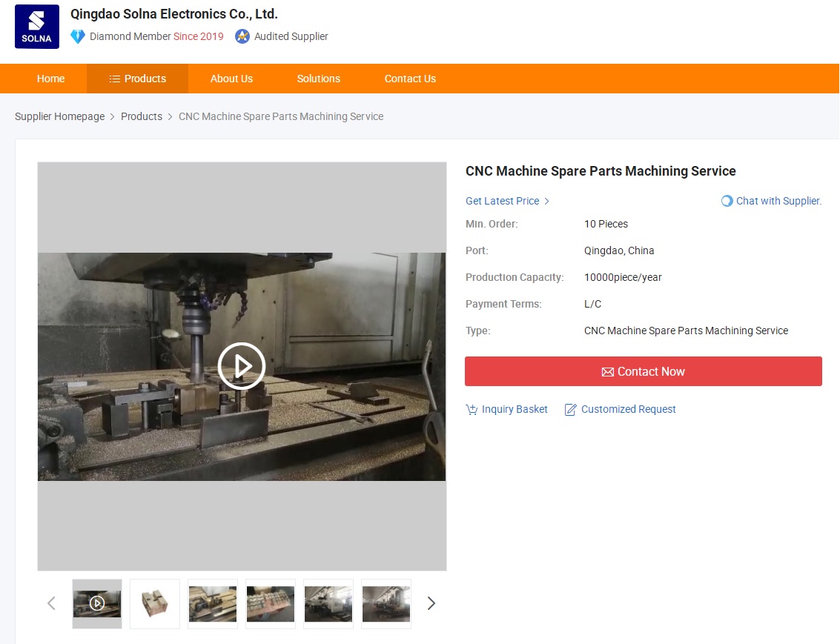Click the SOLNA company logo
840x644 pixels.
click(37, 27)
